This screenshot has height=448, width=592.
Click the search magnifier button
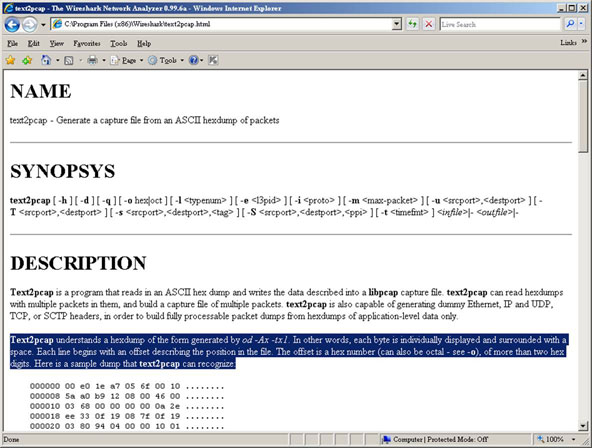pyautogui.click(x=570, y=24)
